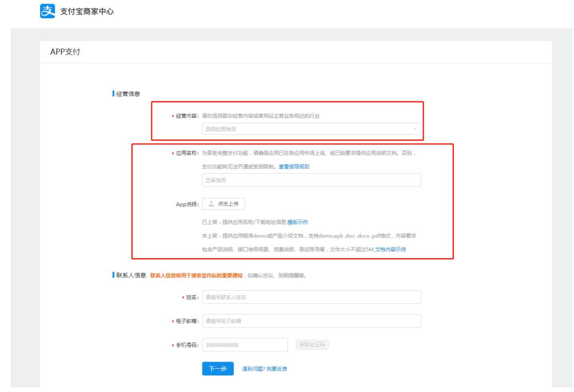Focus the 姓名 contact name field

[x=311, y=297]
